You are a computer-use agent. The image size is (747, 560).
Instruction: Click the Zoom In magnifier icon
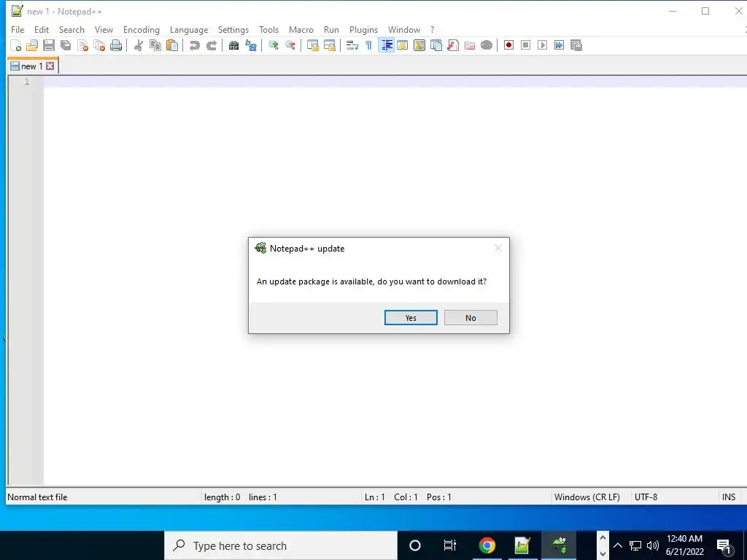[x=274, y=45]
